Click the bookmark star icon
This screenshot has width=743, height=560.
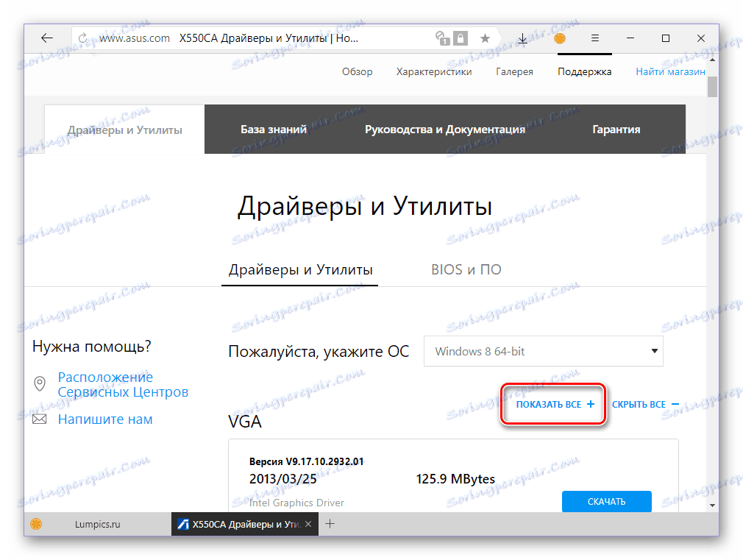(x=485, y=38)
